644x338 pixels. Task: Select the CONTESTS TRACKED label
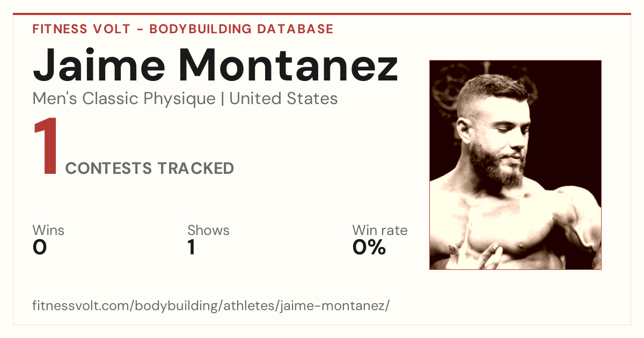point(150,168)
